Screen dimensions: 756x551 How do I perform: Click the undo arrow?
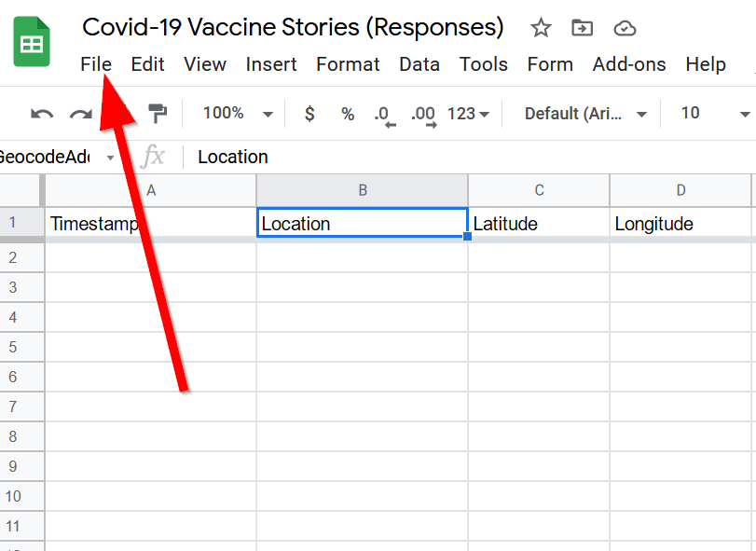pos(42,114)
